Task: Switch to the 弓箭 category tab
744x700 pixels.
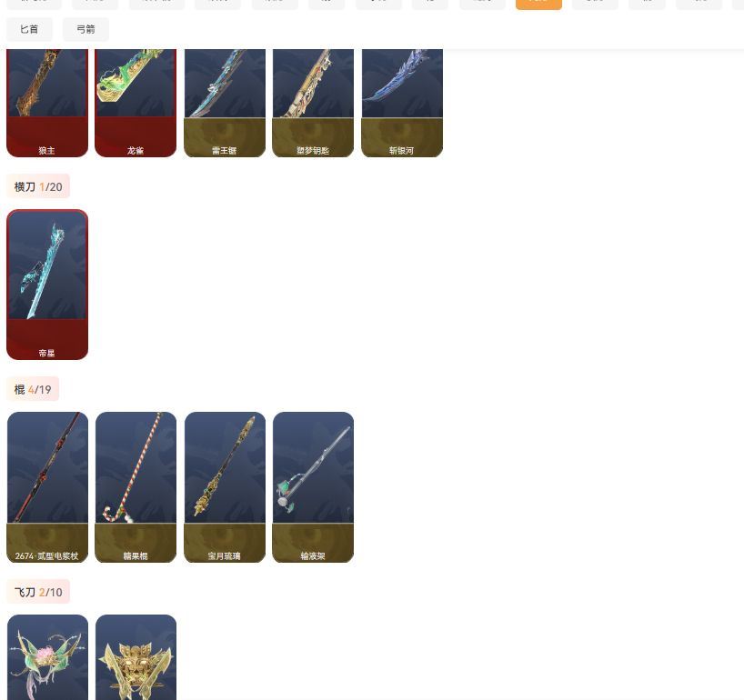Action: 85,29
